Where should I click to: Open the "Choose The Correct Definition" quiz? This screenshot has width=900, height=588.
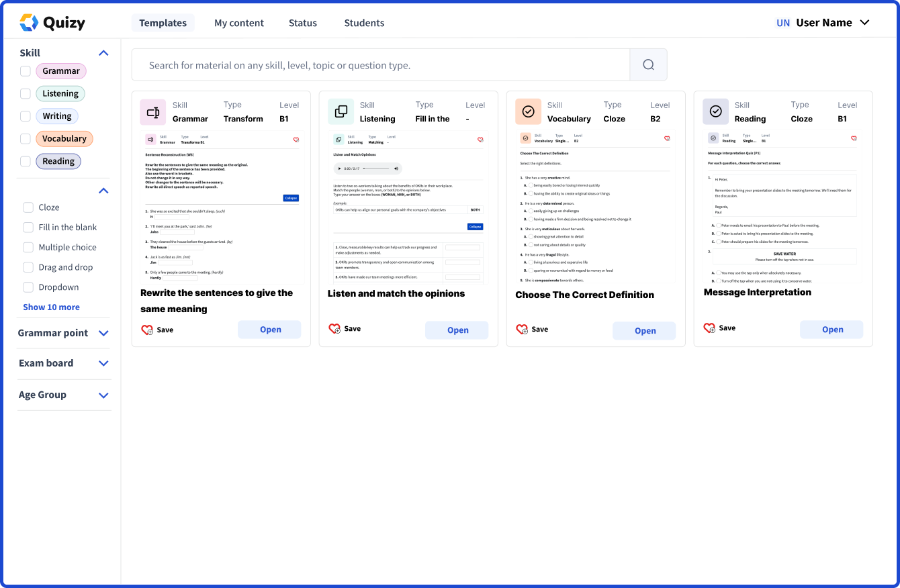(x=644, y=330)
